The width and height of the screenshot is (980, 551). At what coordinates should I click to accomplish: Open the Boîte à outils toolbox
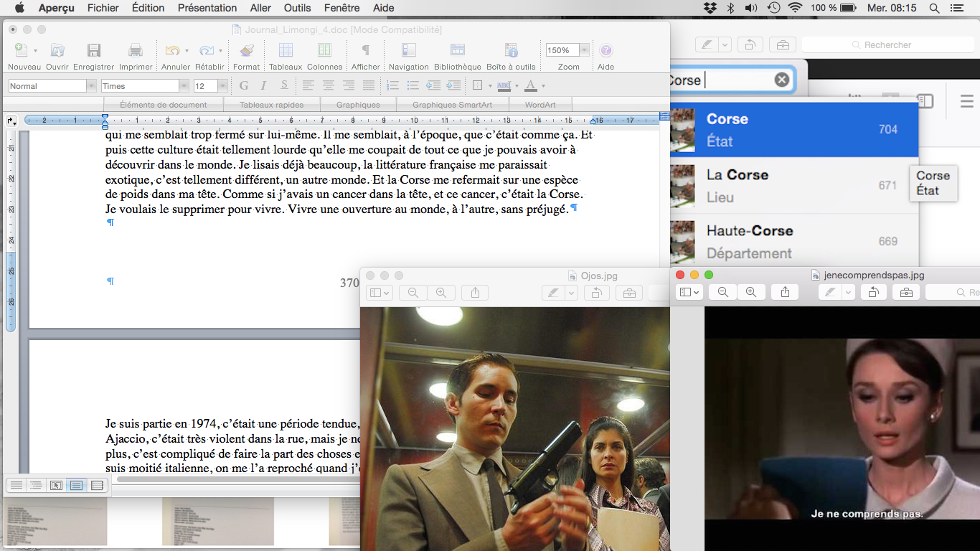point(511,51)
